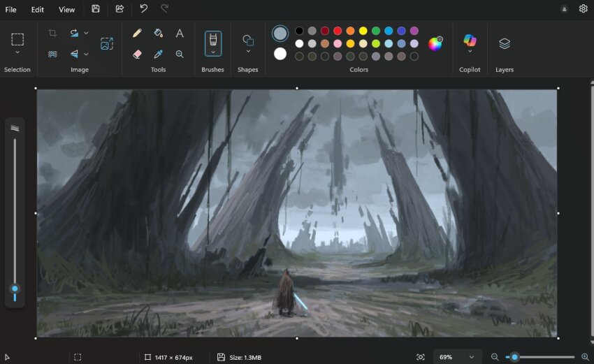The height and width of the screenshot is (364, 594).
Task: Open the Layers panel
Action: pyautogui.click(x=505, y=43)
